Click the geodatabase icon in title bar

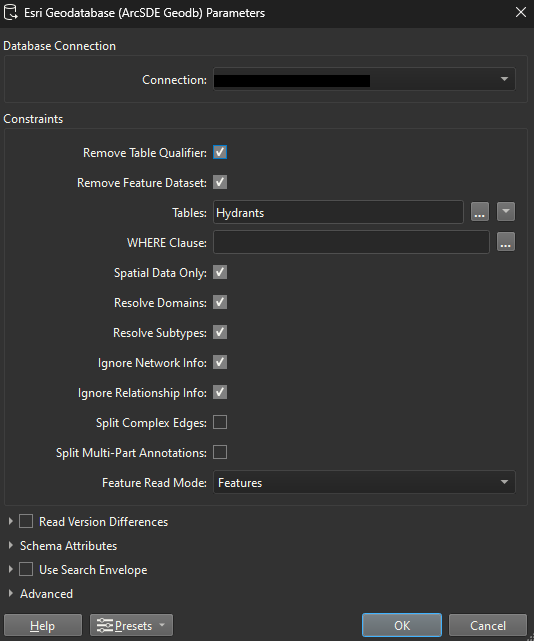(10, 12)
